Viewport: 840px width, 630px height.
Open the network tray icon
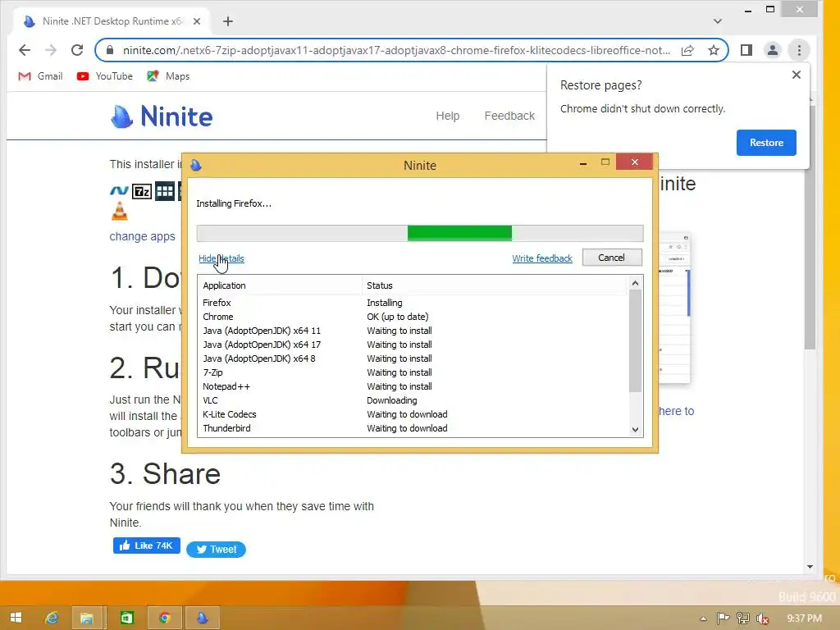743,619
